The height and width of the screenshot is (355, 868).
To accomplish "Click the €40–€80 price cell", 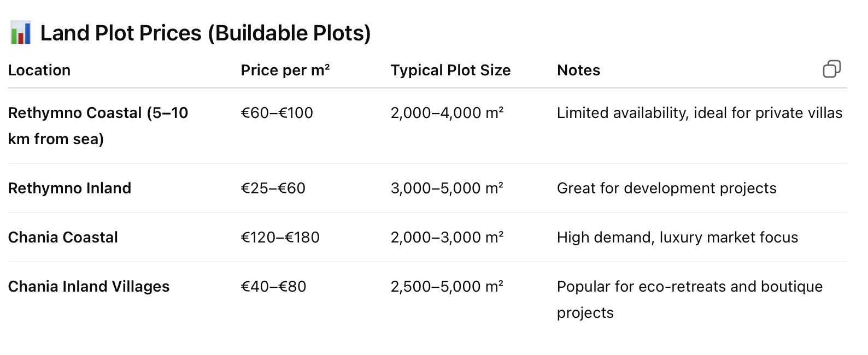I will pyautogui.click(x=274, y=287).
